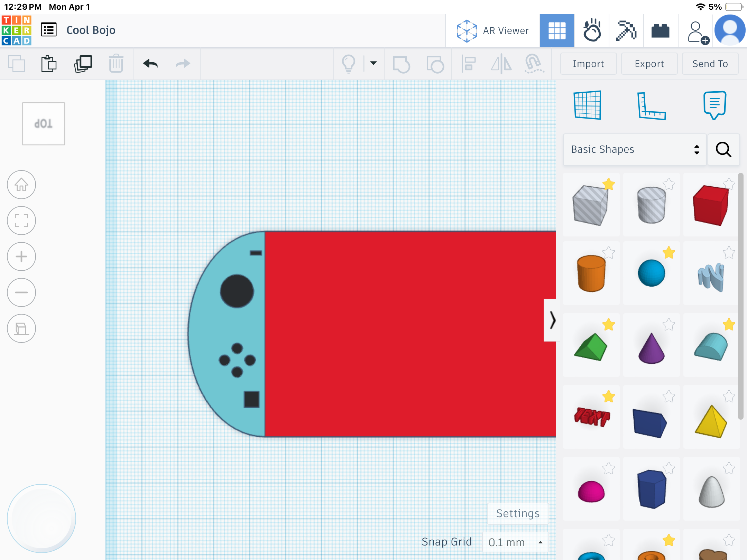
Task: Unfavorite the green Roof star
Action: (609, 325)
